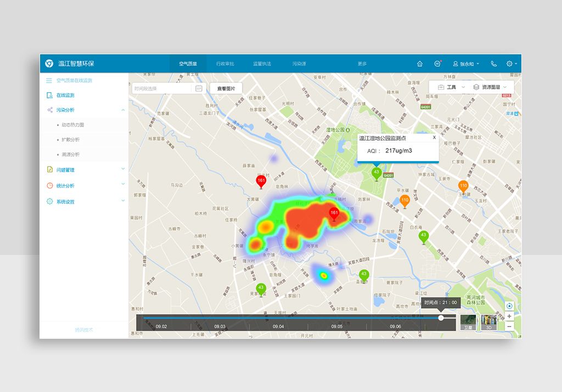
Task: Open the 张永和 user dropdown
Action: pos(466,64)
